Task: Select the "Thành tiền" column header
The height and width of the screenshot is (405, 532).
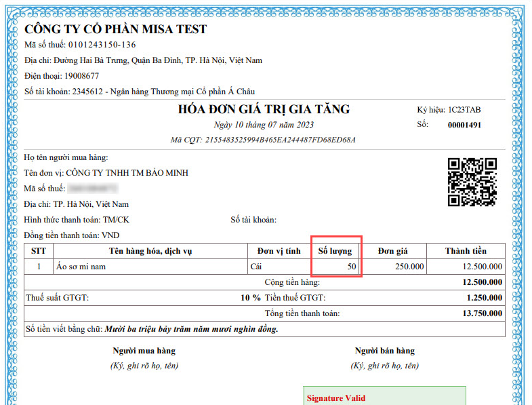Action: pos(466,251)
